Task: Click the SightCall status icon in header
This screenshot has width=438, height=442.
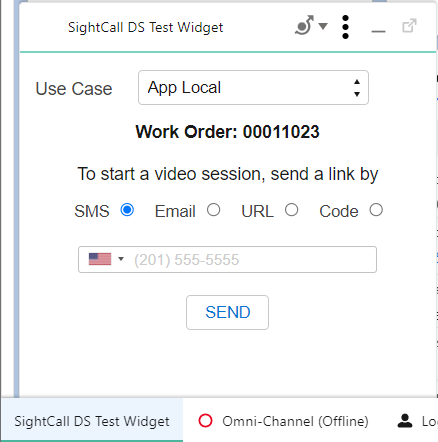Action: (304, 25)
